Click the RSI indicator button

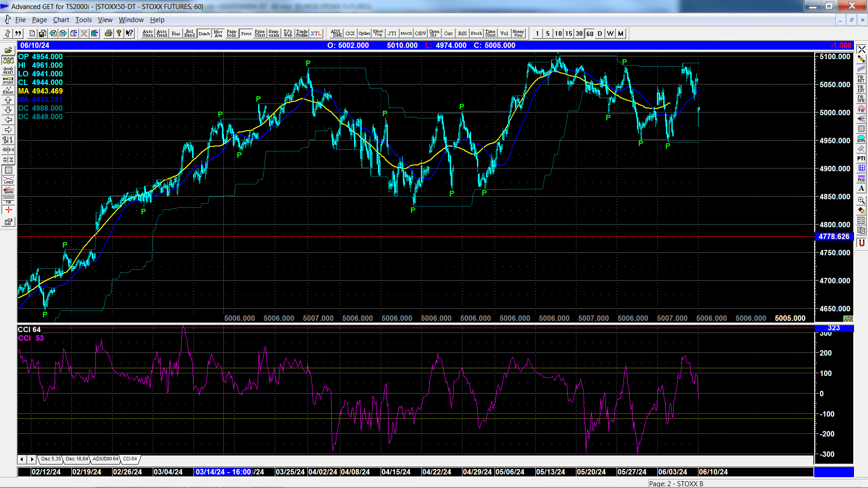[462, 33]
